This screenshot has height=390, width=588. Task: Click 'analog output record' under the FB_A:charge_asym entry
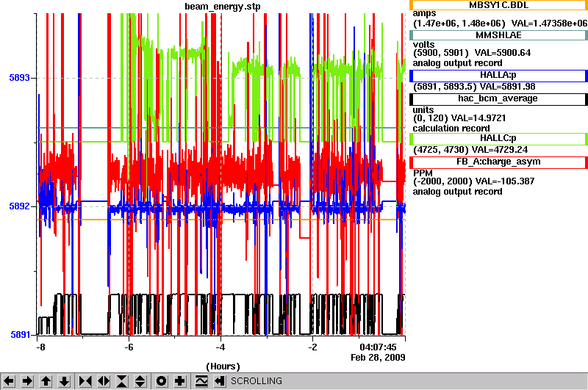[457, 192]
